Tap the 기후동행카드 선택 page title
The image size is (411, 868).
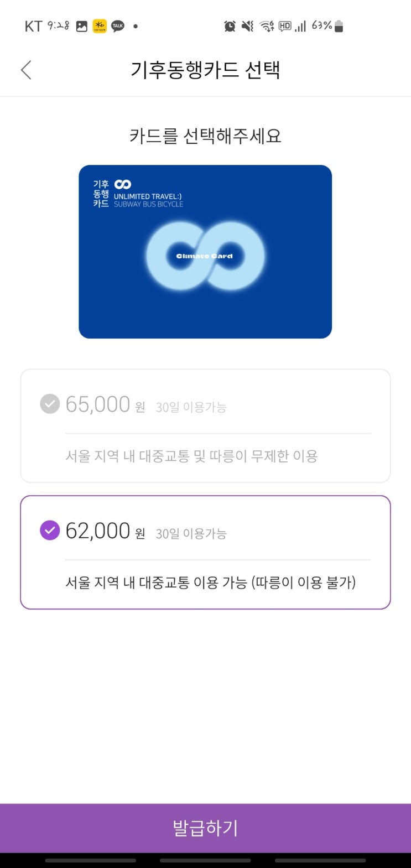(205, 70)
